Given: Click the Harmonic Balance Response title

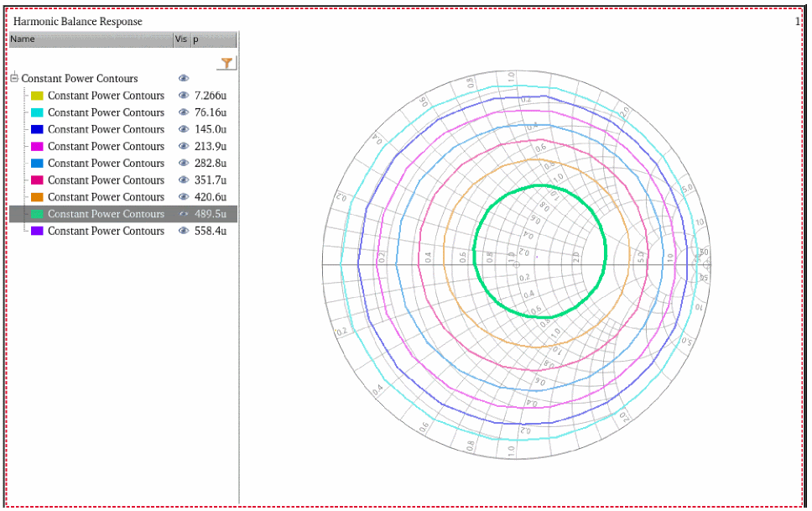Looking at the screenshot, I should tap(77, 21).
